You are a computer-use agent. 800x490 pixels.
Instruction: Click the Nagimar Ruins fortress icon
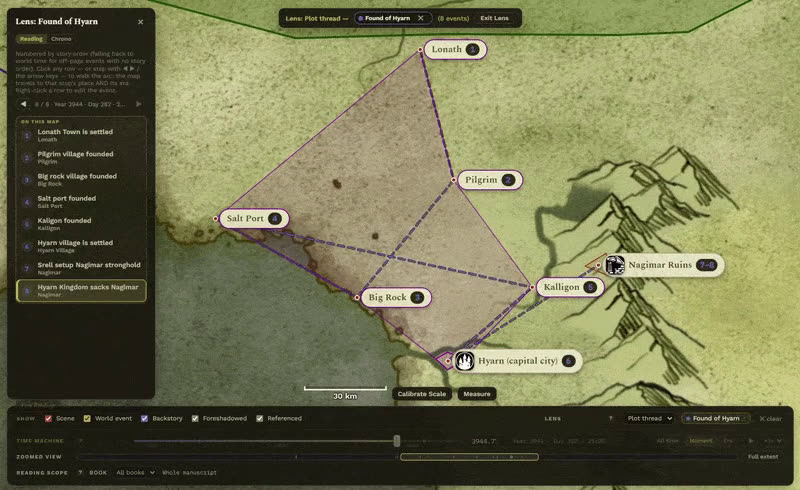pyautogui.click(x=615, y=265)
